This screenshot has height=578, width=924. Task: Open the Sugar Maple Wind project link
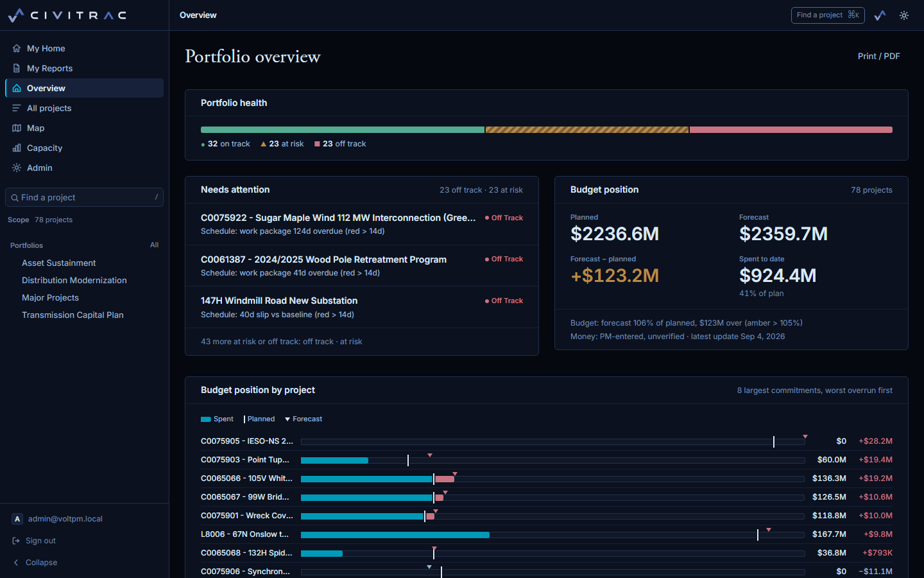338,218
